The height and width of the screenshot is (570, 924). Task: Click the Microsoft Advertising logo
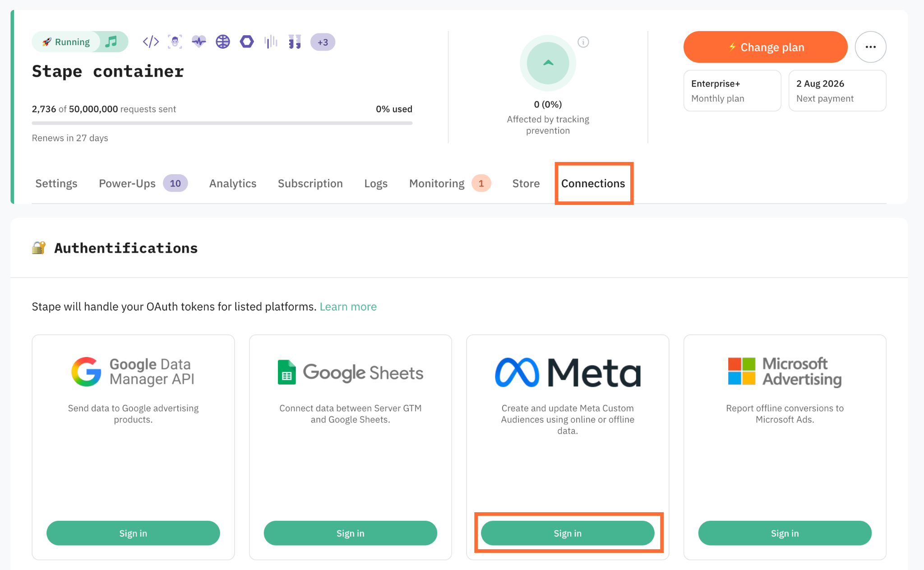tap(785, 372)
